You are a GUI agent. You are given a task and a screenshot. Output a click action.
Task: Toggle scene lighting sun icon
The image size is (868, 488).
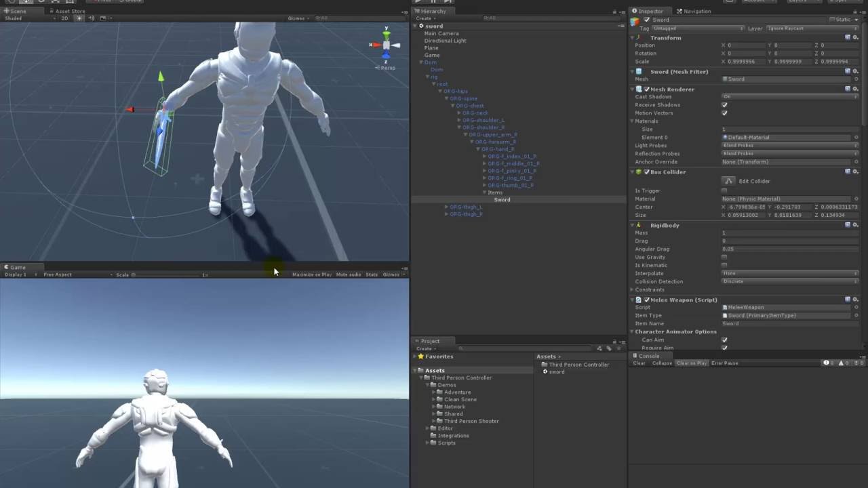79,18
